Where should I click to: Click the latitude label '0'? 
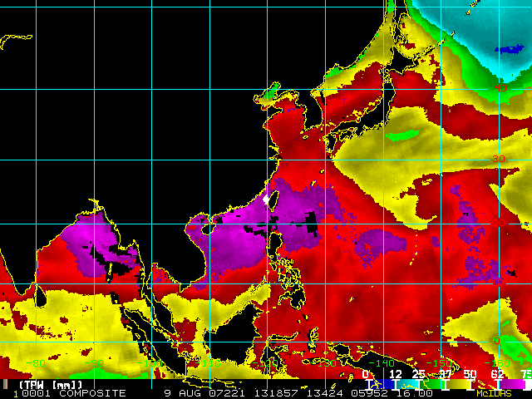[x=497, y=341]
